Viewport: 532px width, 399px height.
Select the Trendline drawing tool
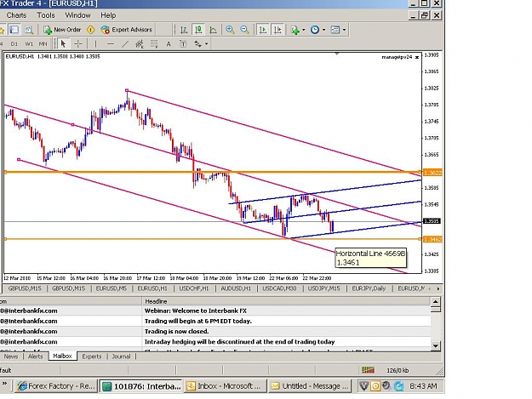coord(125,43)
